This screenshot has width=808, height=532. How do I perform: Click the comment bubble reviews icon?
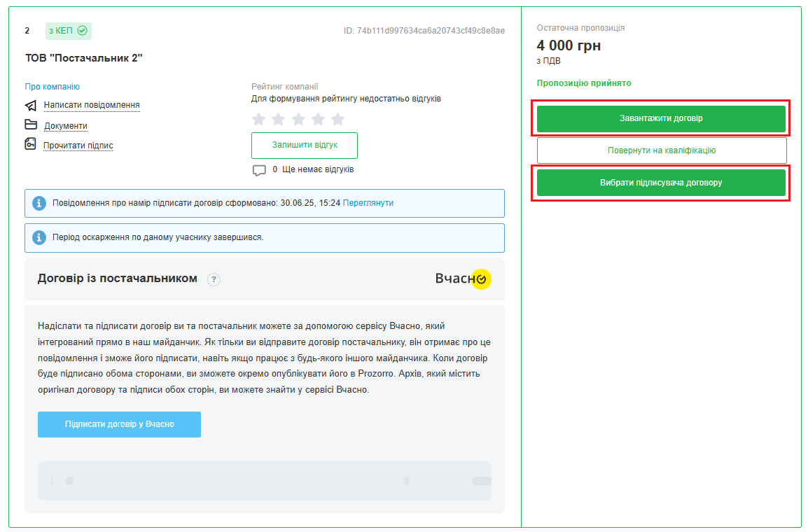click(259, 170)
